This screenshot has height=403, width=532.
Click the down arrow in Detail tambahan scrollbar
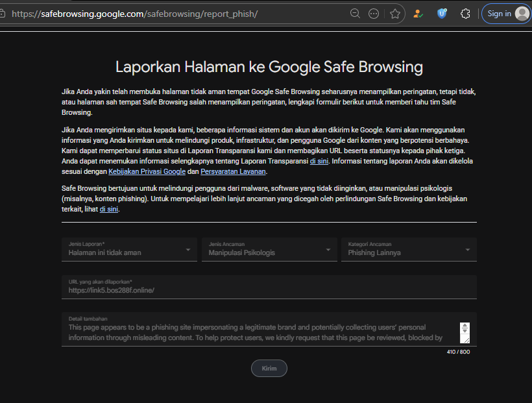coord(465,330)
